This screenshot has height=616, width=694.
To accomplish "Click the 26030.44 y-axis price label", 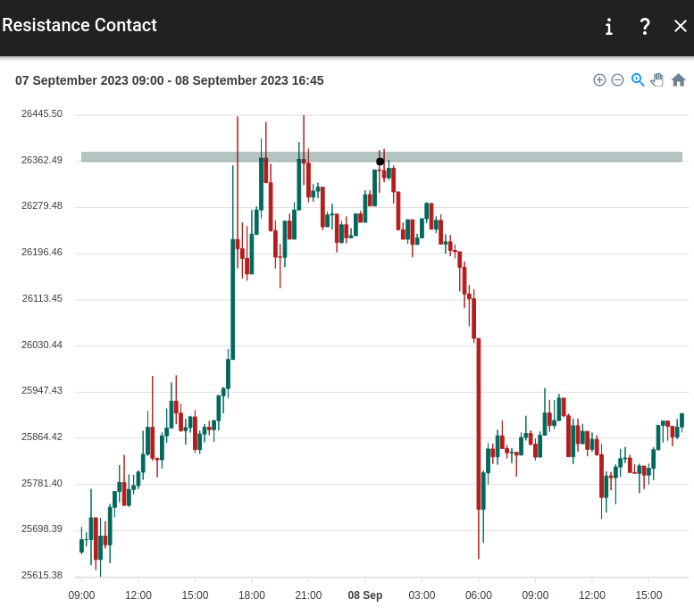I will 42,345.
